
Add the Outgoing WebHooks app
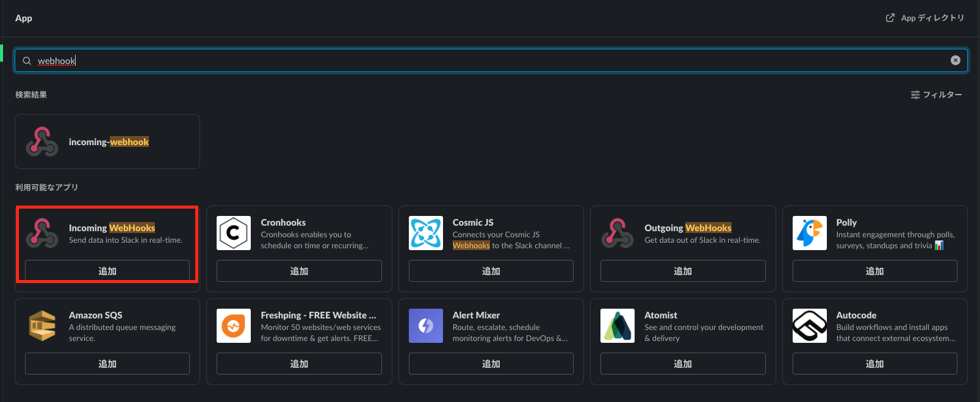683,271
